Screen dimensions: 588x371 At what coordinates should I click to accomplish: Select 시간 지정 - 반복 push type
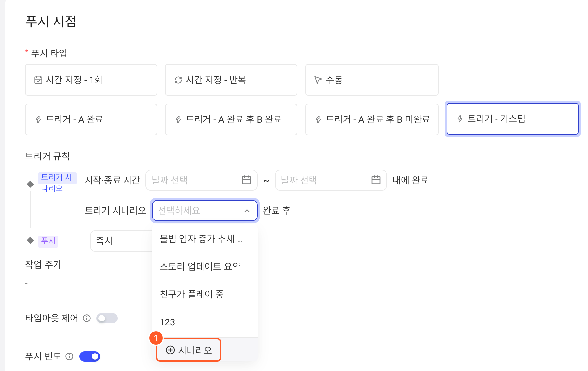[231, 80]
